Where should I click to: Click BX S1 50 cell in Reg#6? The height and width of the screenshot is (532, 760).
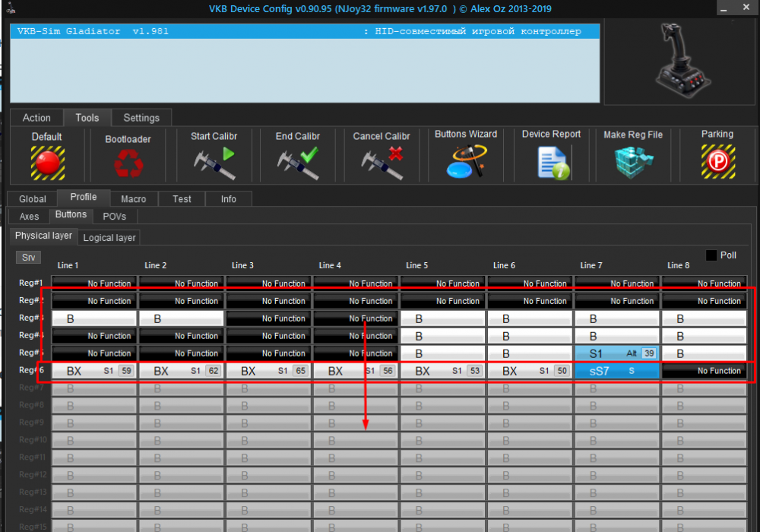(x=530, y=371)
